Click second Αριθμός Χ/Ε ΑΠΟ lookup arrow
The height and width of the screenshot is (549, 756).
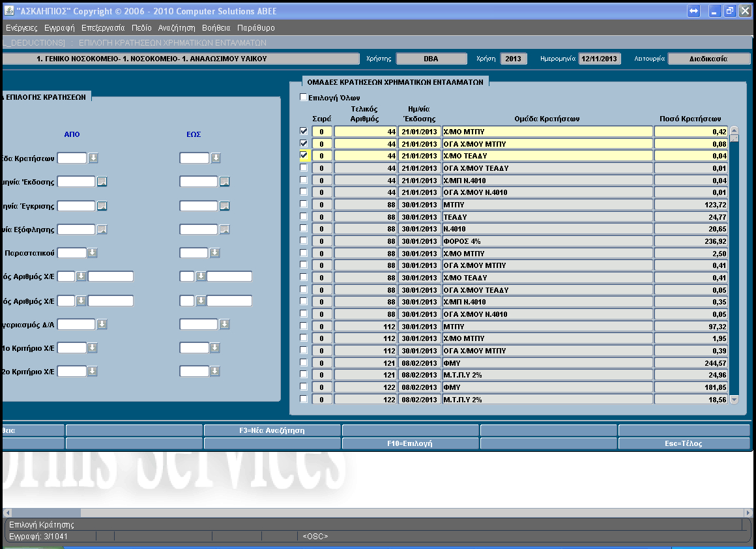pyautogui.click(x=81, y=301)
